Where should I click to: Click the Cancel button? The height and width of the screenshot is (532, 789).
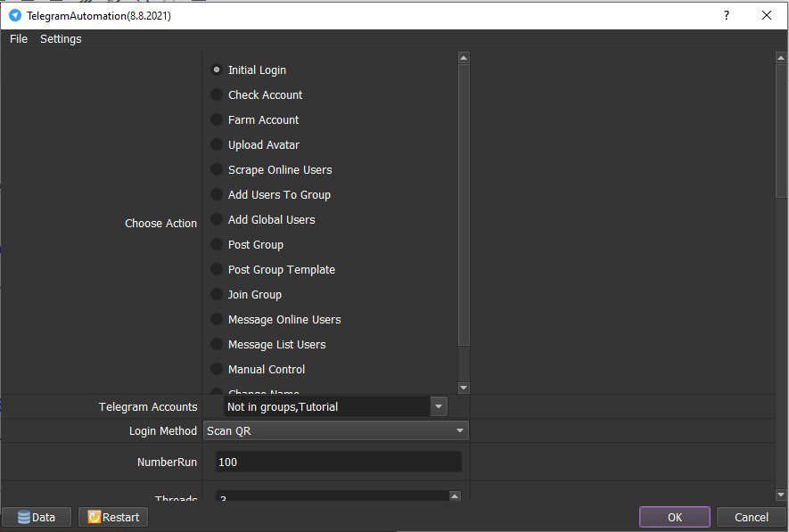[752, 517]
